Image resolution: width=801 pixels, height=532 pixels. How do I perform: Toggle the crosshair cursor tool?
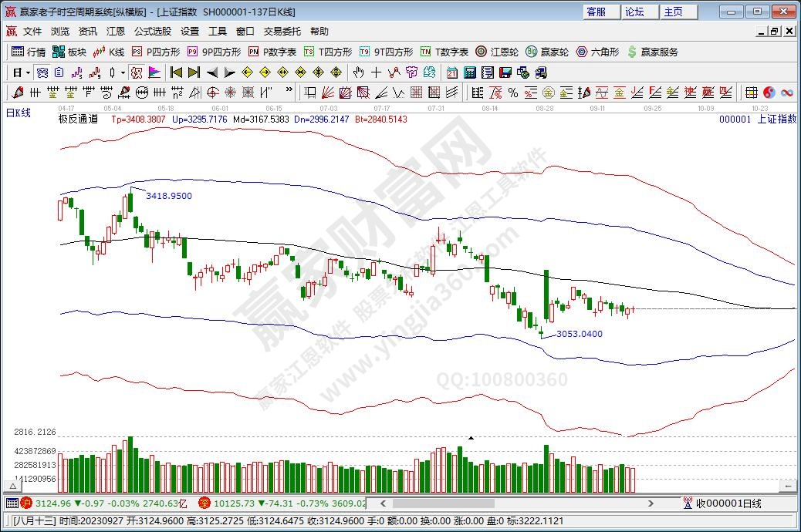pos(376,72)
